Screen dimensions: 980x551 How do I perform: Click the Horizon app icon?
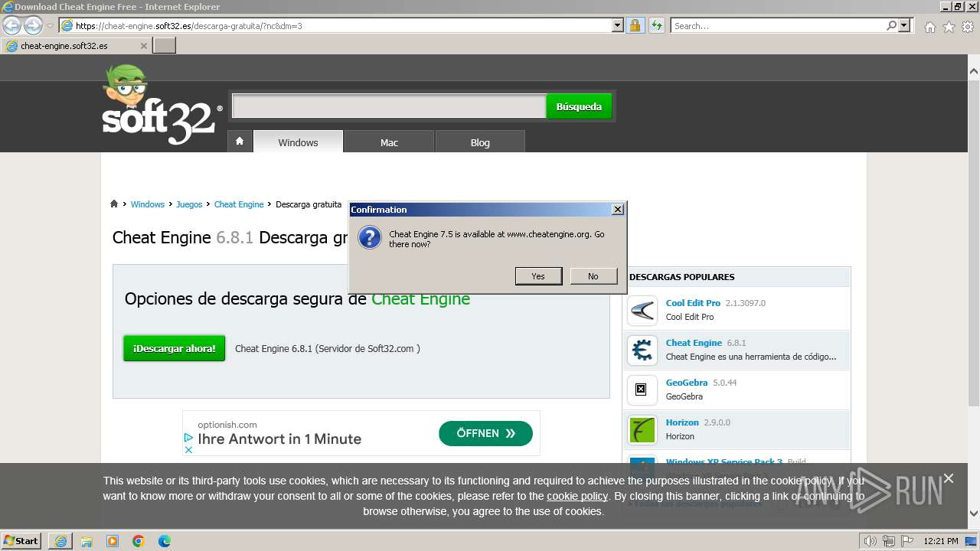pyautogui.click(x=642, y=430)
